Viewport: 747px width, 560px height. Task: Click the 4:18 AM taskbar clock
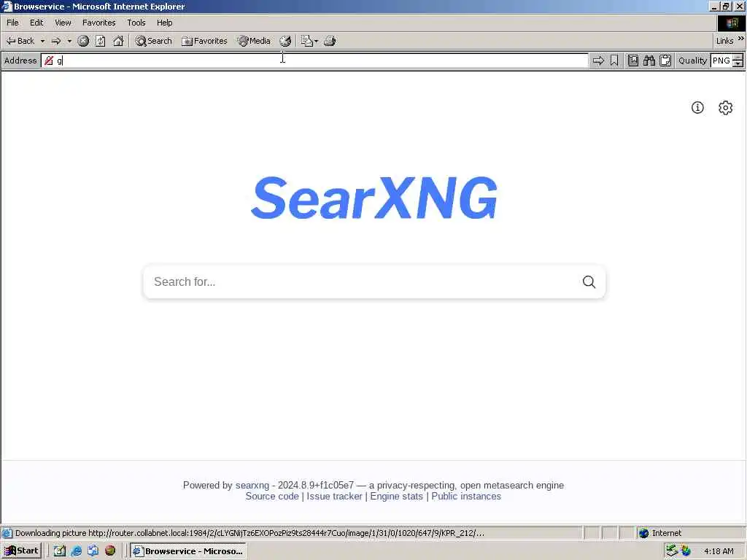[719, 551]
